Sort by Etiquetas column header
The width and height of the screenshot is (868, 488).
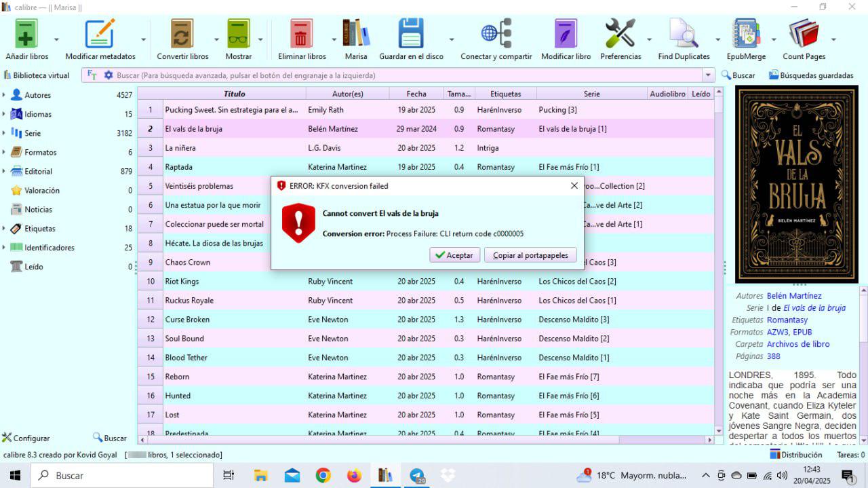coord(505,94)
